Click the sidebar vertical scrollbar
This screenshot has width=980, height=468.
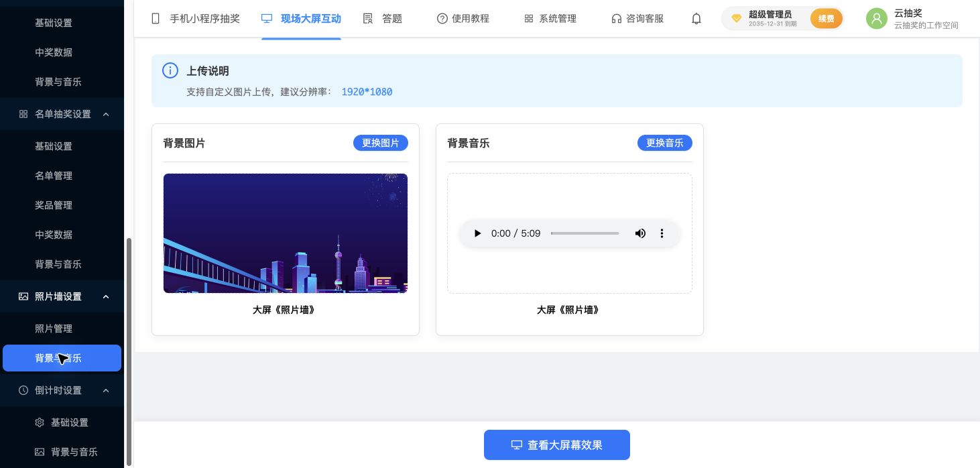pos(129,351)
